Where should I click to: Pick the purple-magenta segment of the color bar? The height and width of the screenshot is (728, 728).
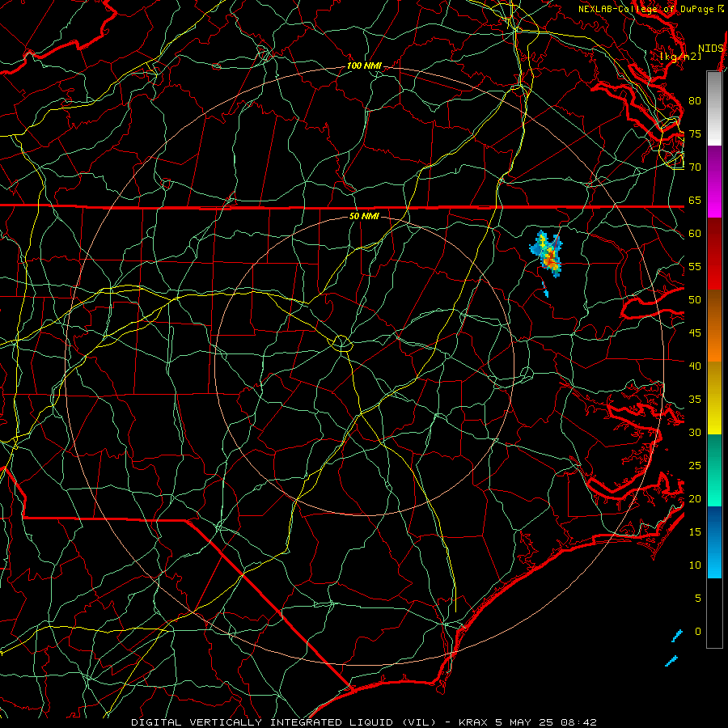coord(714,181)
